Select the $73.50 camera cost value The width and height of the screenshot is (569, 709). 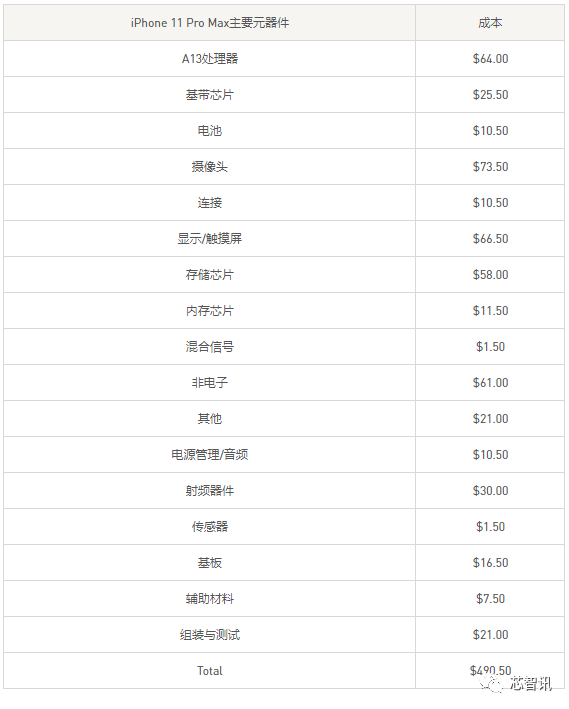(490, 166)
